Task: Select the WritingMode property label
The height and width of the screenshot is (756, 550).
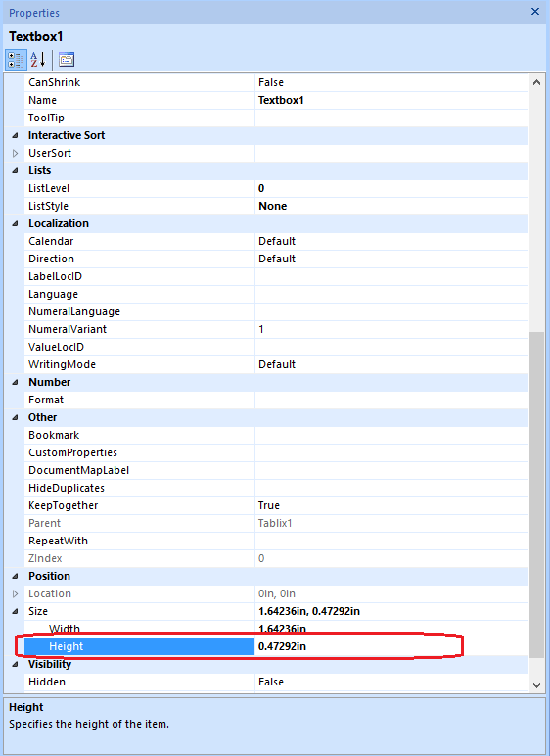Action: 63,364
